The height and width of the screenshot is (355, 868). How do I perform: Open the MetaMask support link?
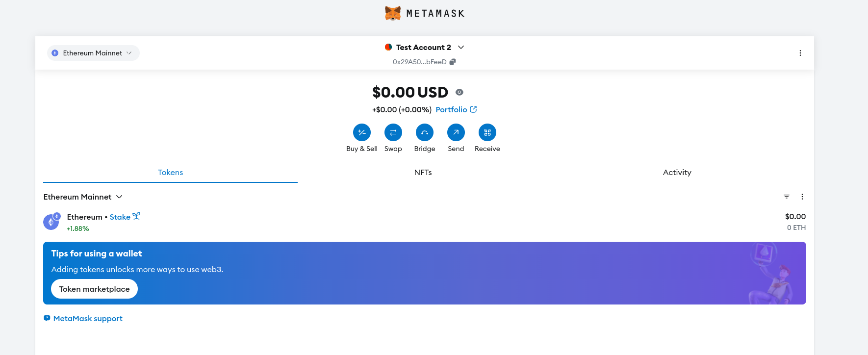click(88, 319)
